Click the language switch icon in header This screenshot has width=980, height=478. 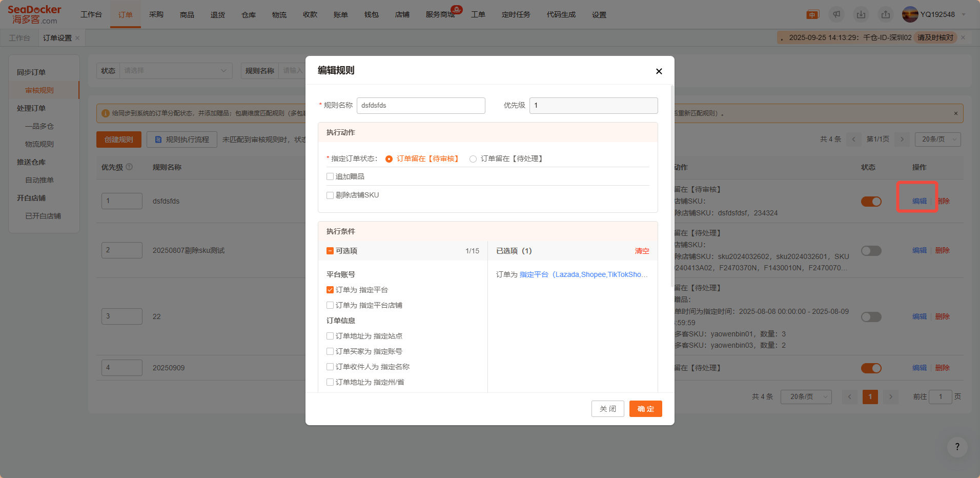[x=812, y=15]
